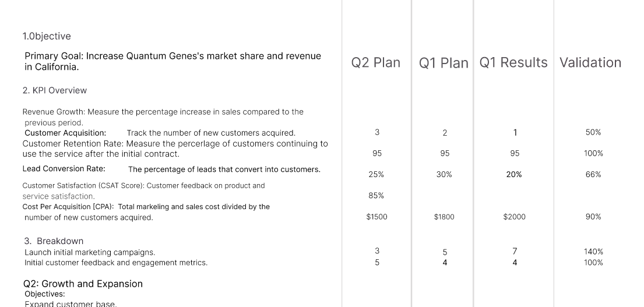Click the Launch initial marketing campaigns line
Image resolution: width=644 pixels, height=307 pixels.
click(90, 252)
